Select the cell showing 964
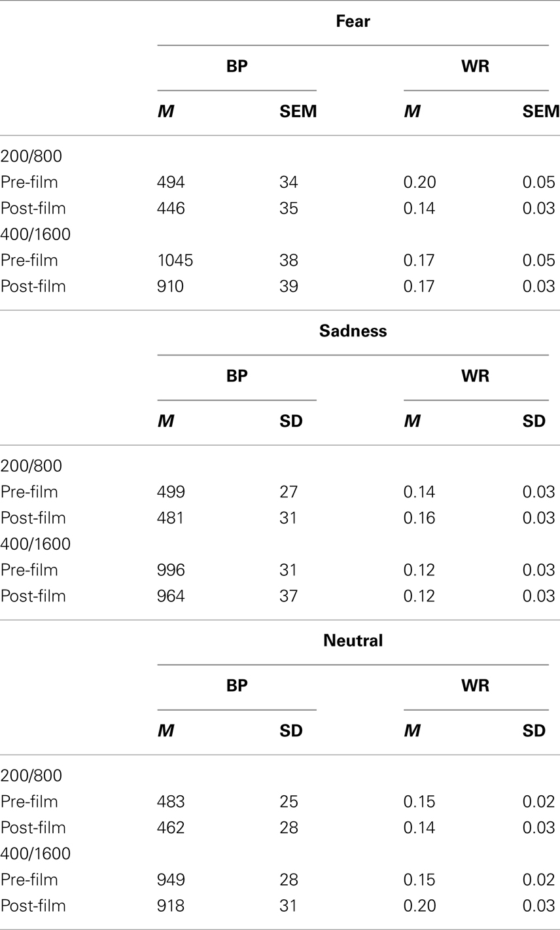Image resolution: width=560 pixels, height=930 pixels. 171,596
